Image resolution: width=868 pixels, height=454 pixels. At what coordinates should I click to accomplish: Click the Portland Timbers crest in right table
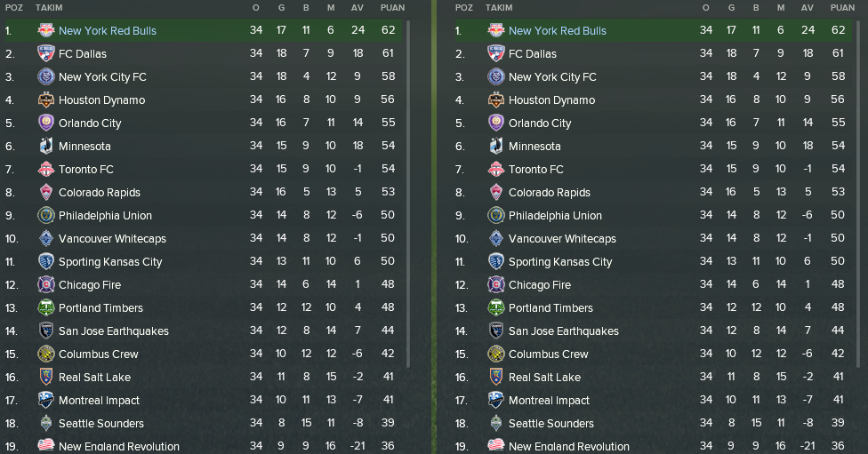(496, 307)
